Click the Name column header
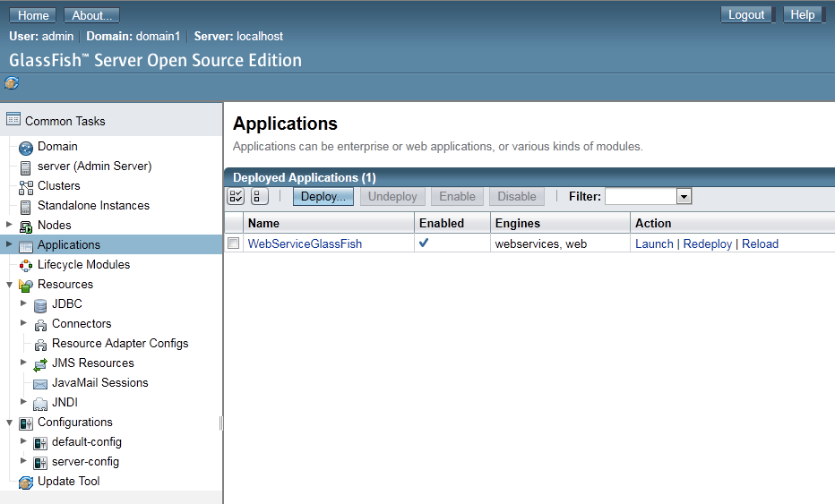Image resolution: width=835 pixels, height=504 pixels. 329,223
